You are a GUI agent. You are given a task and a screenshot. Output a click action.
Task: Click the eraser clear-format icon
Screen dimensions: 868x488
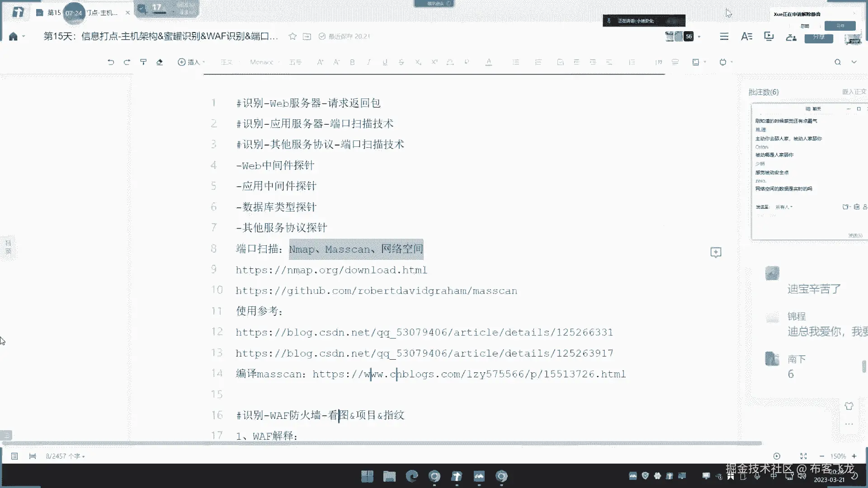[160, 62]
